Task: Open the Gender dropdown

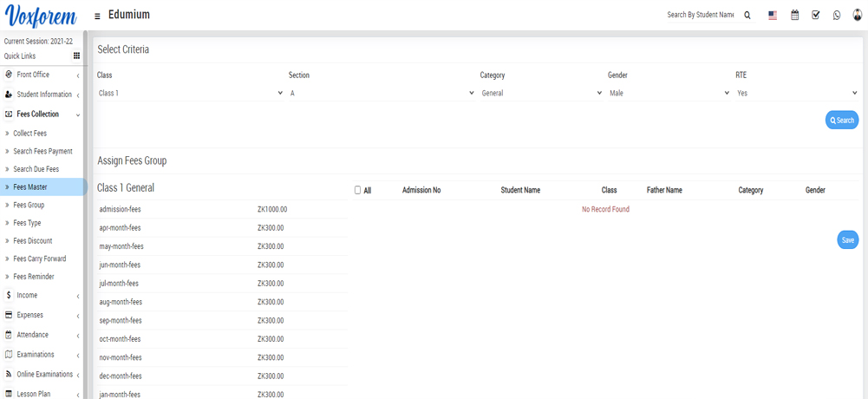Action: coord(669,93)
